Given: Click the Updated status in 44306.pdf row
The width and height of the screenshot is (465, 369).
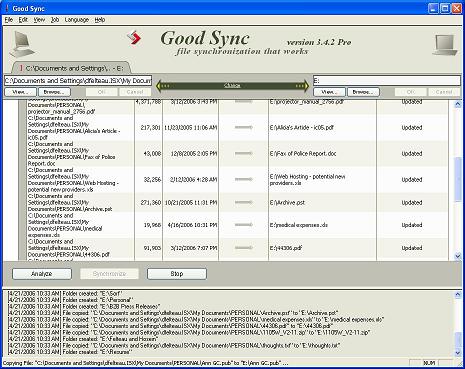Looking at the screenshot, I should pos(412,248).
